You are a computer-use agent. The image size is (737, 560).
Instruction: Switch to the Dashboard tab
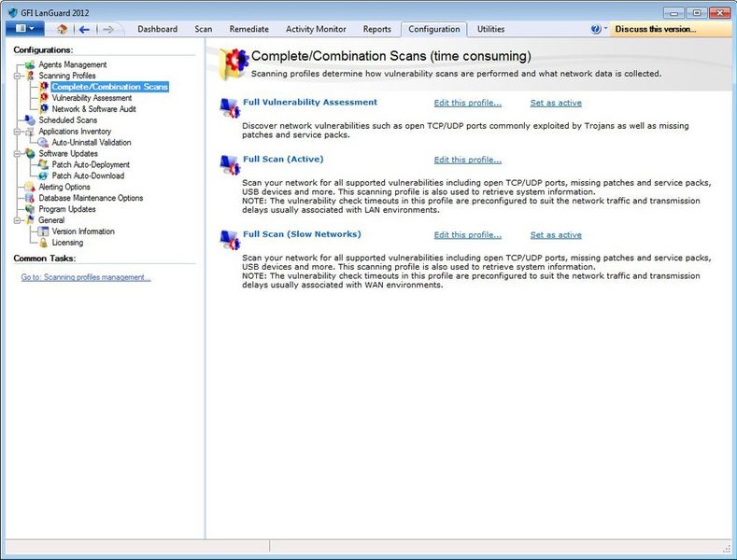(158, 29)
